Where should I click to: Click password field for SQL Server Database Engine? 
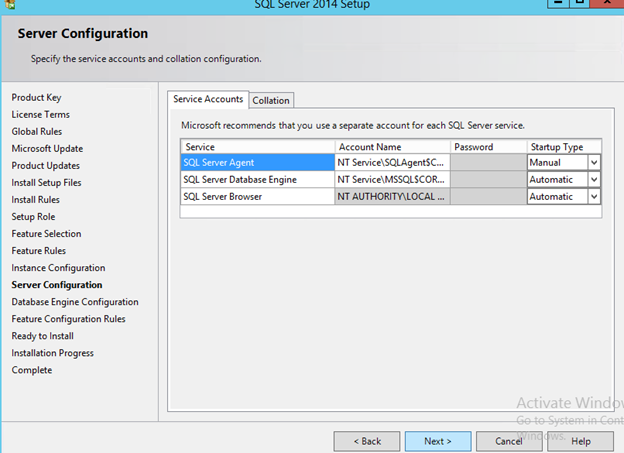point(488,180)
